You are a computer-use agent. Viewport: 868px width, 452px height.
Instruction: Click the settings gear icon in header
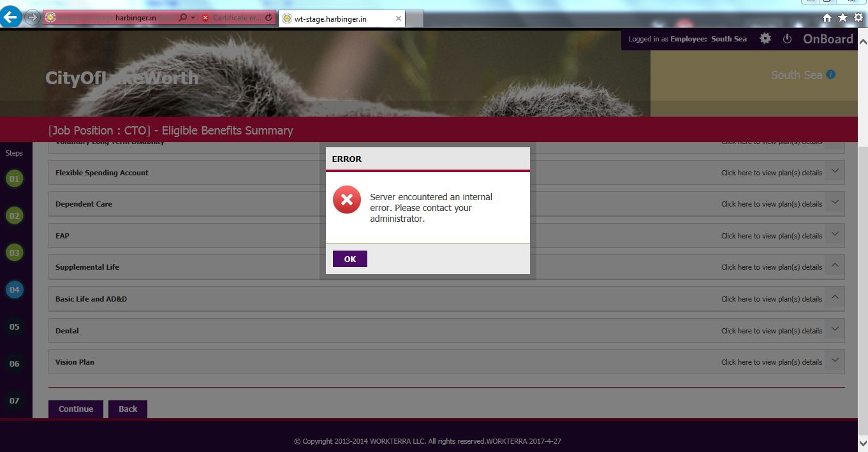765,39
